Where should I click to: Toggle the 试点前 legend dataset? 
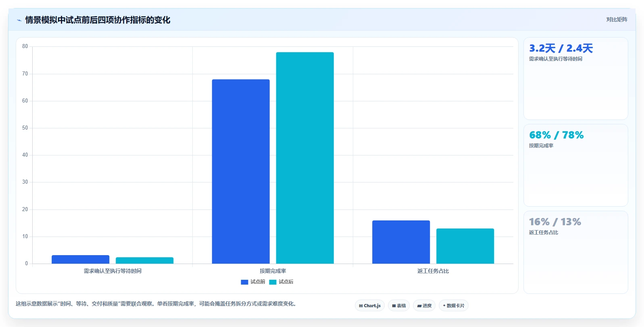coord(253,282)
